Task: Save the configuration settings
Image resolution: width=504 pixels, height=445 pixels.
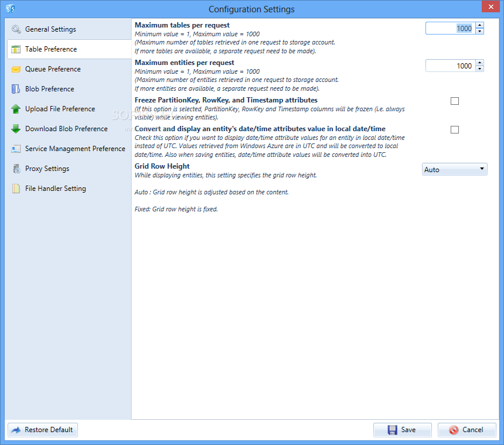Action: point(403,430)
